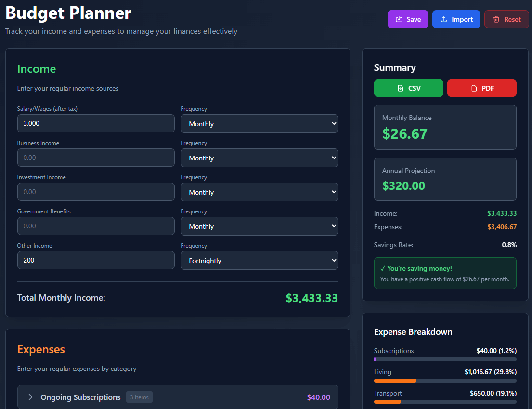Viewport: 532px width, 409px height.
Task: Click the Living expense progress bar
Action: (445, 381)
